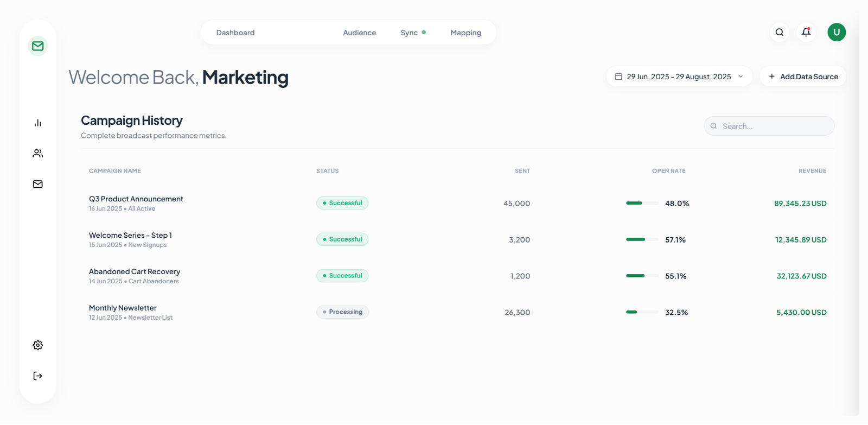Click the "12 Jun 2025 • Newsletter List" subtitle
This screenshot has height=425, width=868.
click(131, 318)
